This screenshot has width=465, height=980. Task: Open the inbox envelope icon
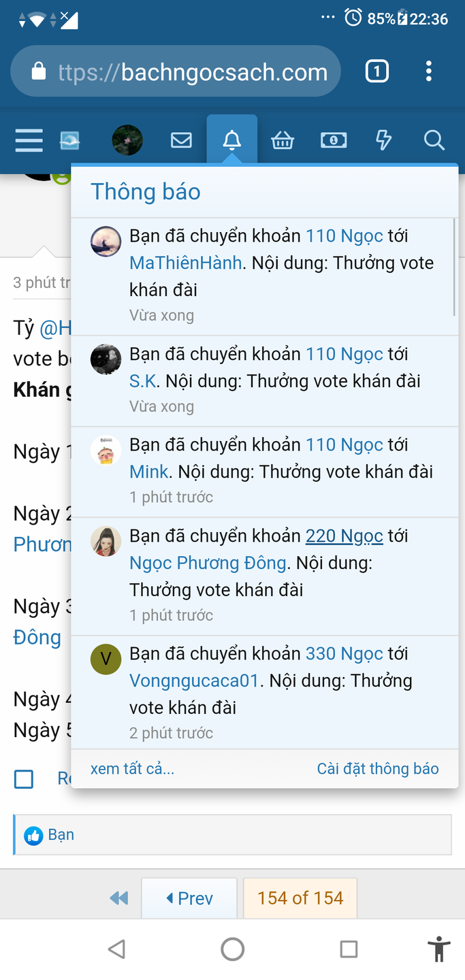point(181,141)
